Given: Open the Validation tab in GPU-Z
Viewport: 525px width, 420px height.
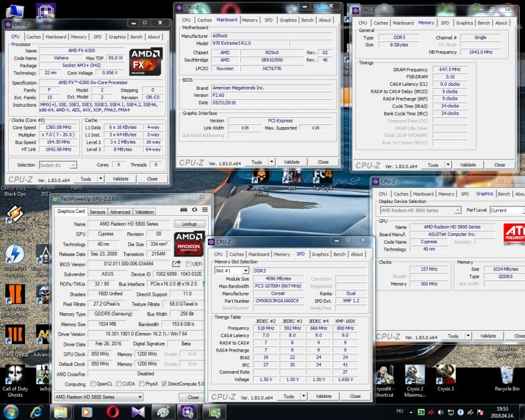Looking at the screenshot, I should (x=144, y=212).
